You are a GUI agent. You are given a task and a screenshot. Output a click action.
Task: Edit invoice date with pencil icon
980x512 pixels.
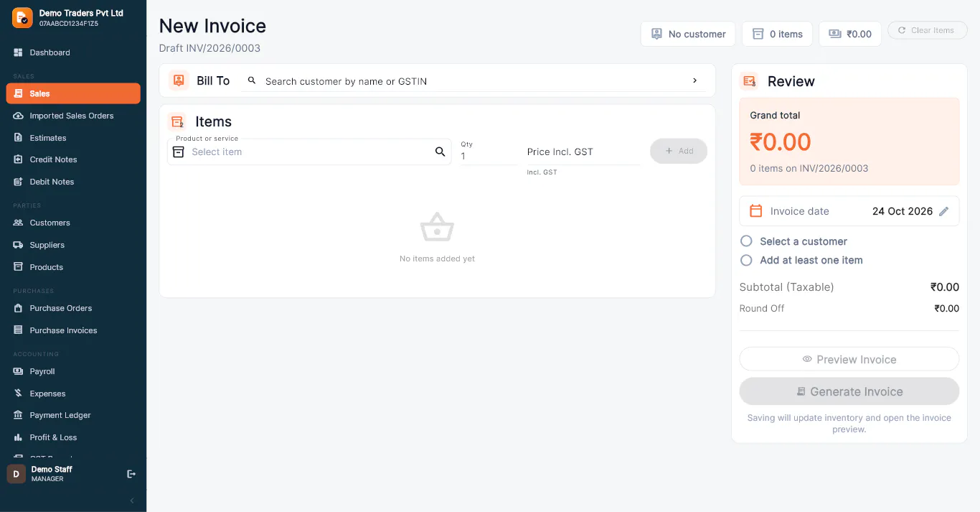944,211
